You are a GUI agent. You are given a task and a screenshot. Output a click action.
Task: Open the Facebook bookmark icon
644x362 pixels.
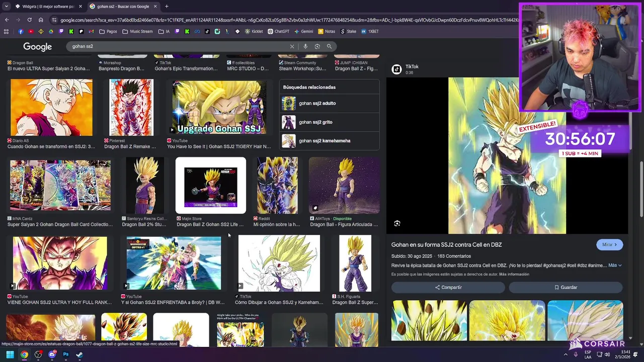[x=21, y=31]
